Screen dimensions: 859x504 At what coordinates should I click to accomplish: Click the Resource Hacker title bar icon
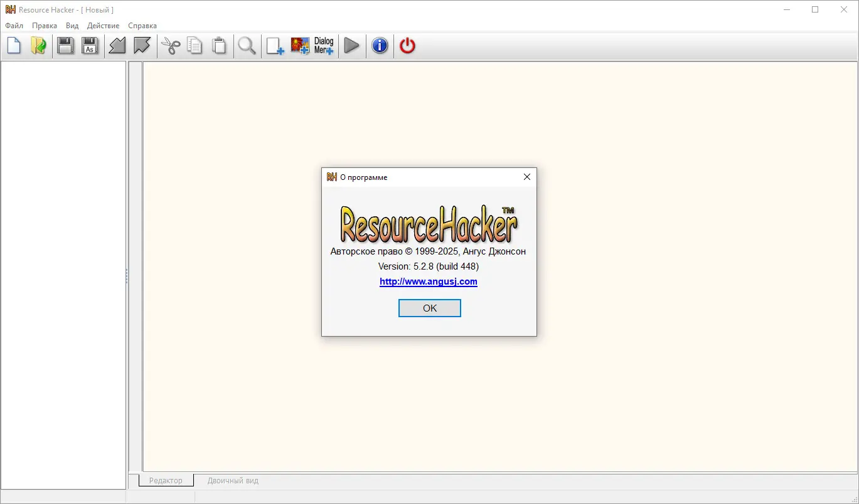point(10,10)
